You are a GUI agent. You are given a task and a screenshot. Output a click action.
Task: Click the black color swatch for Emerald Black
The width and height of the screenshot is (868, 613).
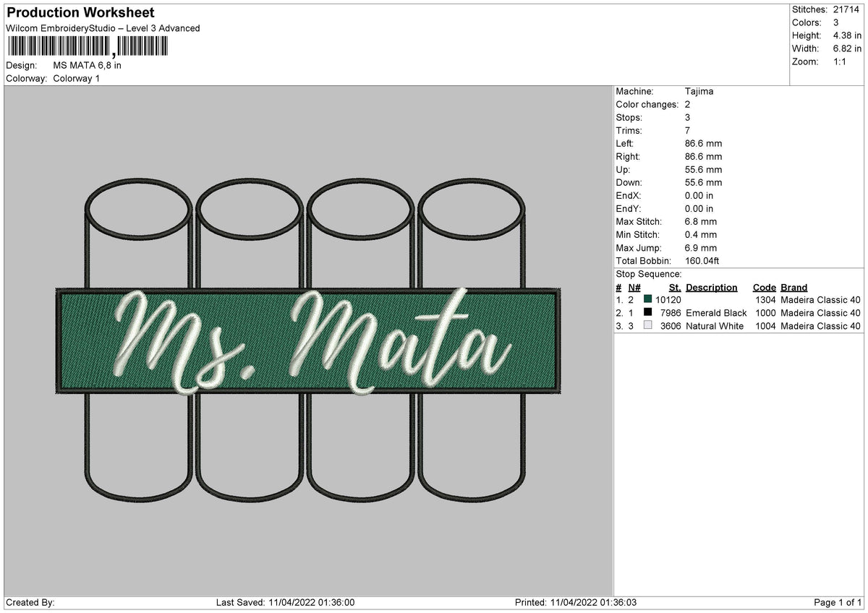[647, 313]
